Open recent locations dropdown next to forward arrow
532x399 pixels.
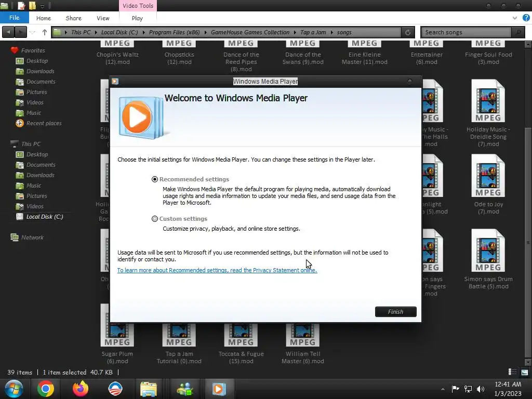pos(32,32)
